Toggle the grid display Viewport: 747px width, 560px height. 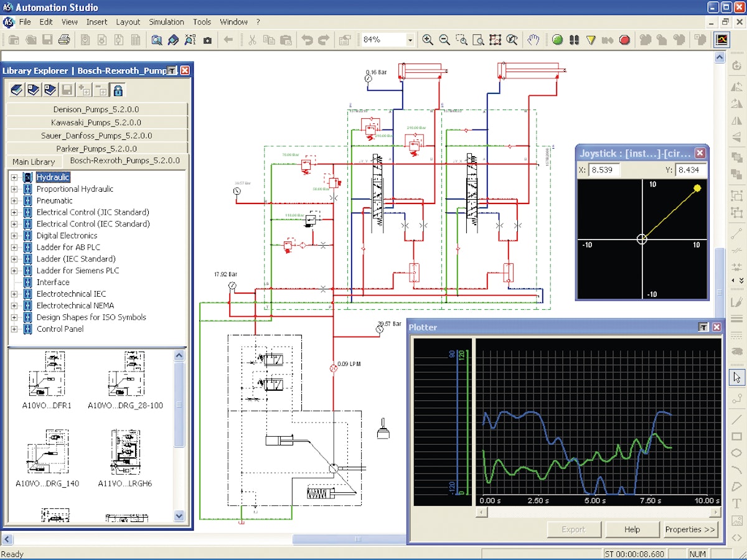[x=495, y=39]
